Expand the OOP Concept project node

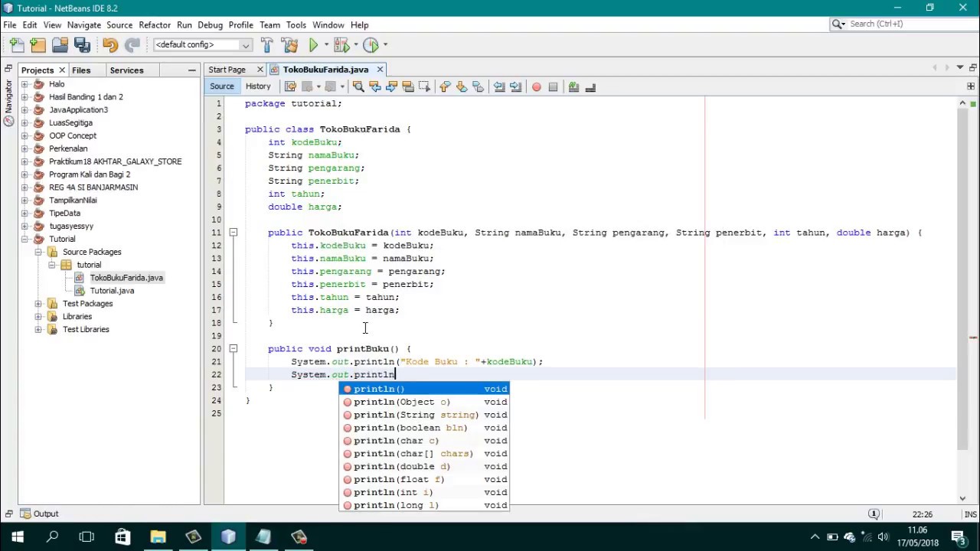coord(24,135)
